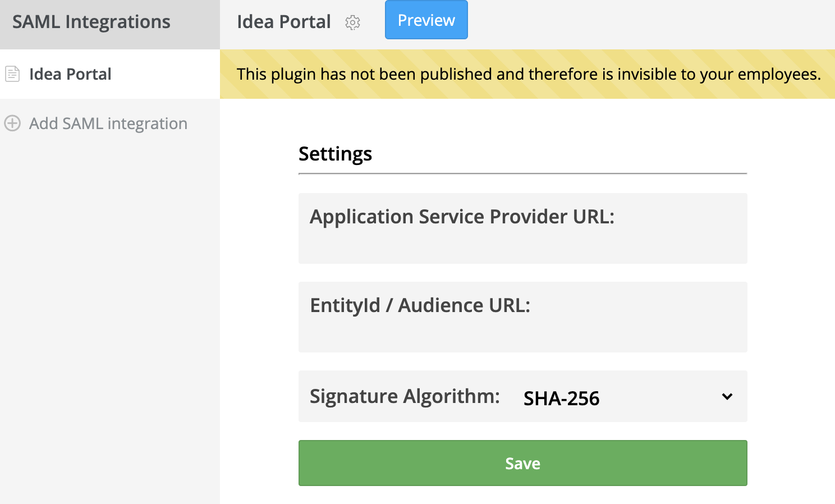Select the Idea Portal entry in the sidebar

click(70, 74)
